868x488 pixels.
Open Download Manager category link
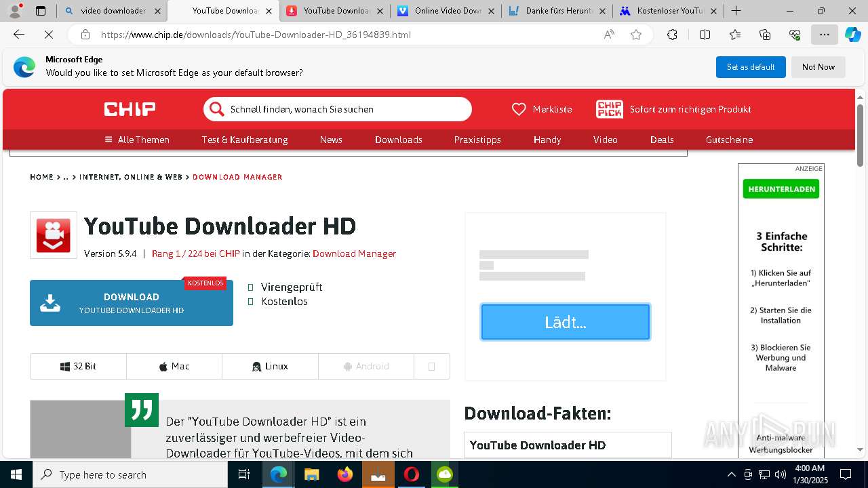click(x=354, y=253)
